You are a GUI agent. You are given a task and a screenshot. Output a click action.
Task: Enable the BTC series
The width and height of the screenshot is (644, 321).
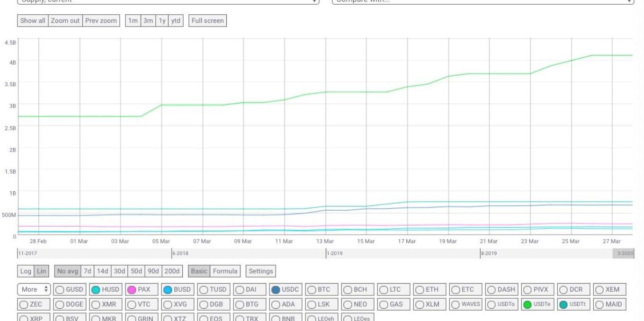[x=312, y=290]
